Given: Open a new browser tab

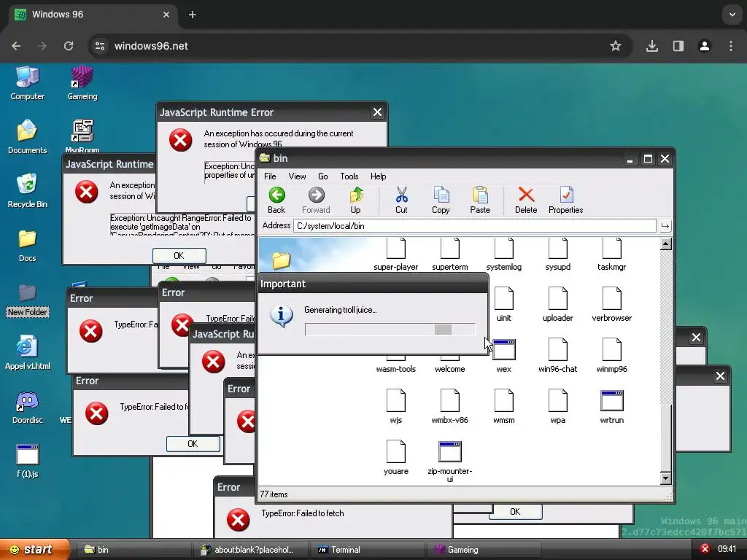Looking at the screenshot, I should pyautogui.click(x=193, y=15).
